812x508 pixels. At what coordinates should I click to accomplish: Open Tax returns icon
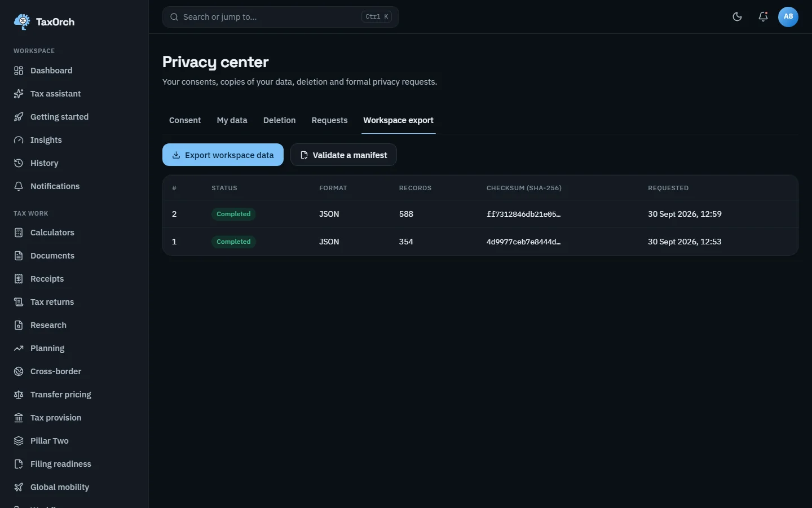19,302
